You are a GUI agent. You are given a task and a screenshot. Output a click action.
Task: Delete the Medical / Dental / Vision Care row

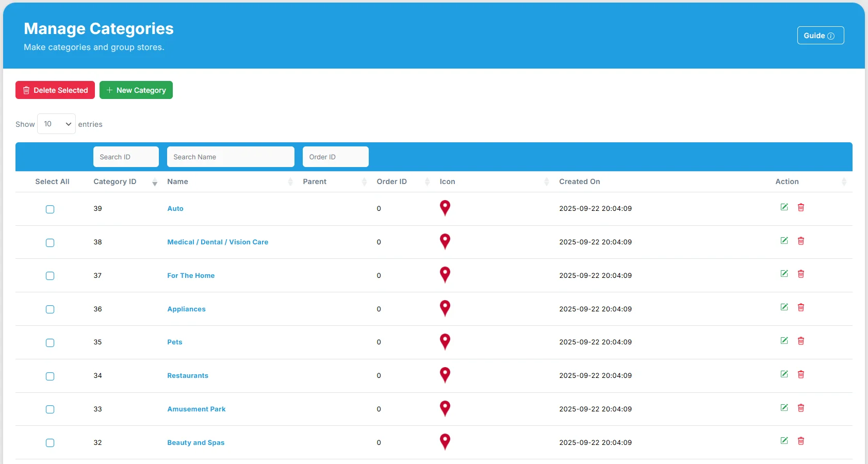(x=801, y=241)
